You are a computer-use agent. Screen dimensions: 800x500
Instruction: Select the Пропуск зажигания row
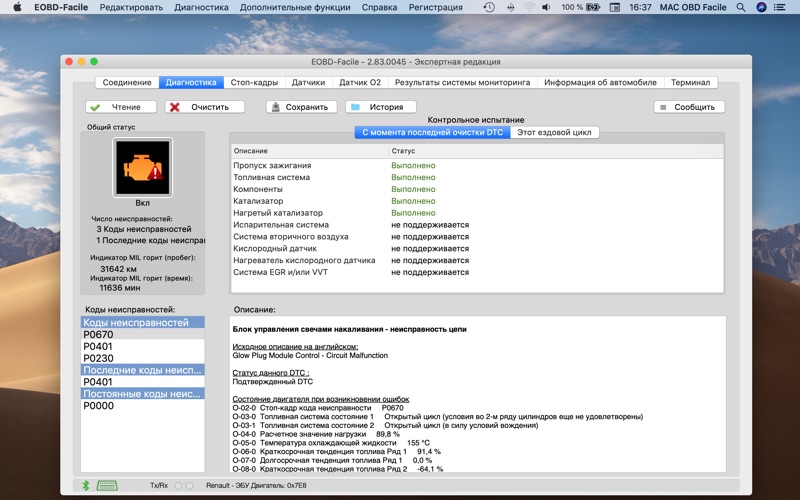pyautogui.click(x=477, y=165)
